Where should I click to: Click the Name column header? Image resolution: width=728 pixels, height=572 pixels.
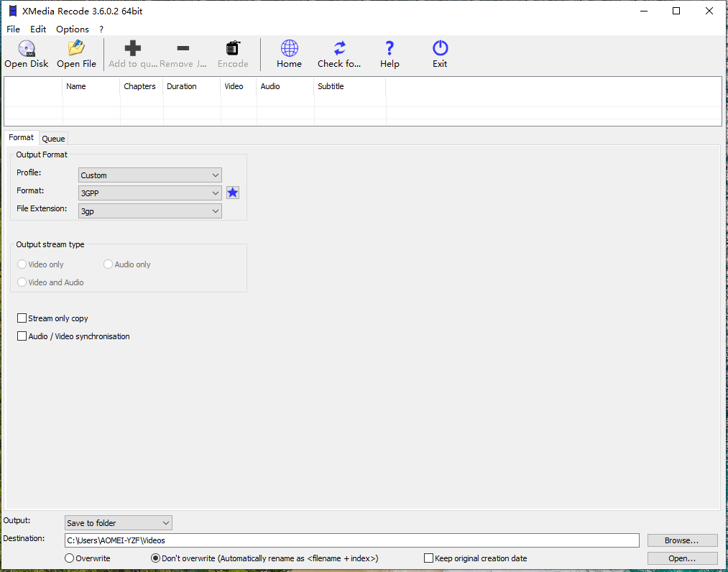[x=91, y=86]
